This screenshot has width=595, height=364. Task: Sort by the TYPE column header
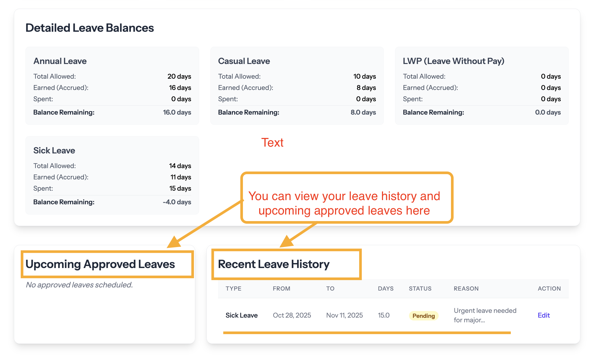point(233,288)
